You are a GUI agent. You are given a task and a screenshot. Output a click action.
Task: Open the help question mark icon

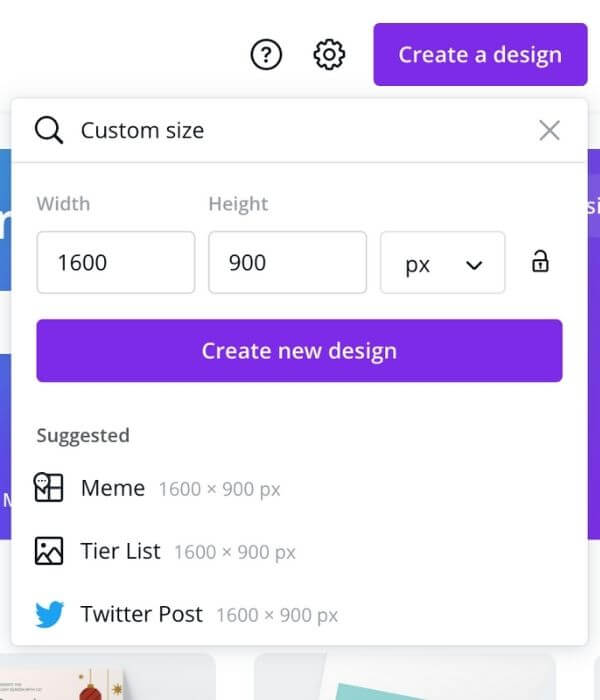pyautogui.click(x=266, y=55)
